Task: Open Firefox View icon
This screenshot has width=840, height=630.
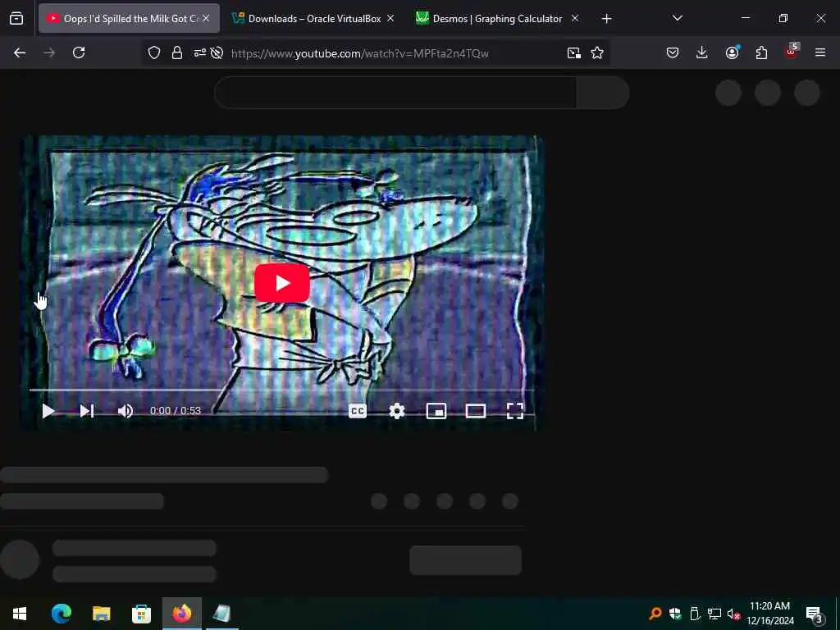Action: click(x=16, y=19)
